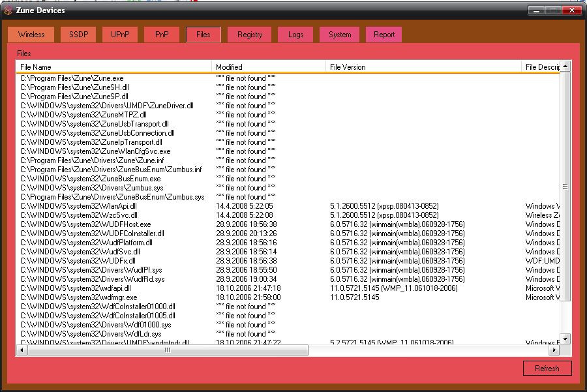Open the SSDP tab
This screenshot has width=587, height=392.
[78, 35]
